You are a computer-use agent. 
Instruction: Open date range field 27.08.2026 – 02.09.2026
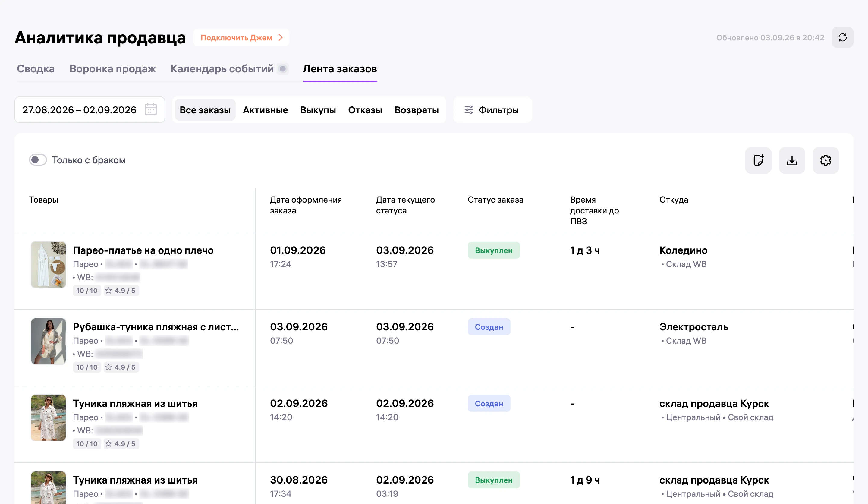pyautogui.click(x=90, y=109)
